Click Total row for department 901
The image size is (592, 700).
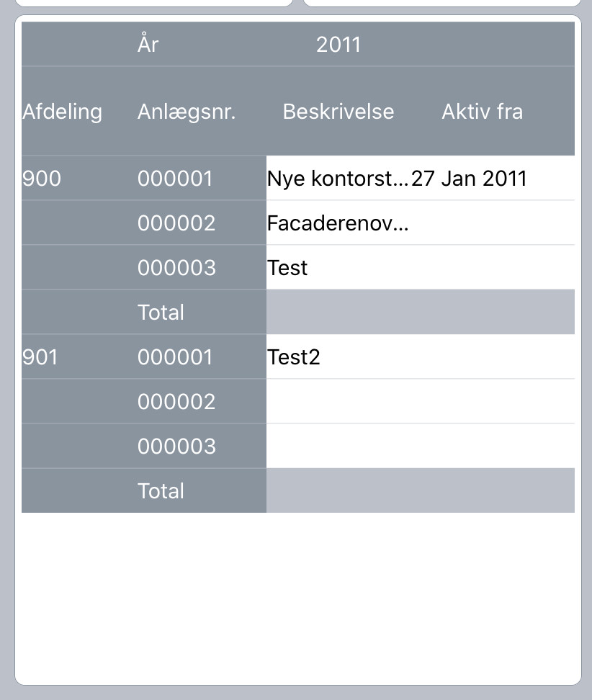[161, 491]
